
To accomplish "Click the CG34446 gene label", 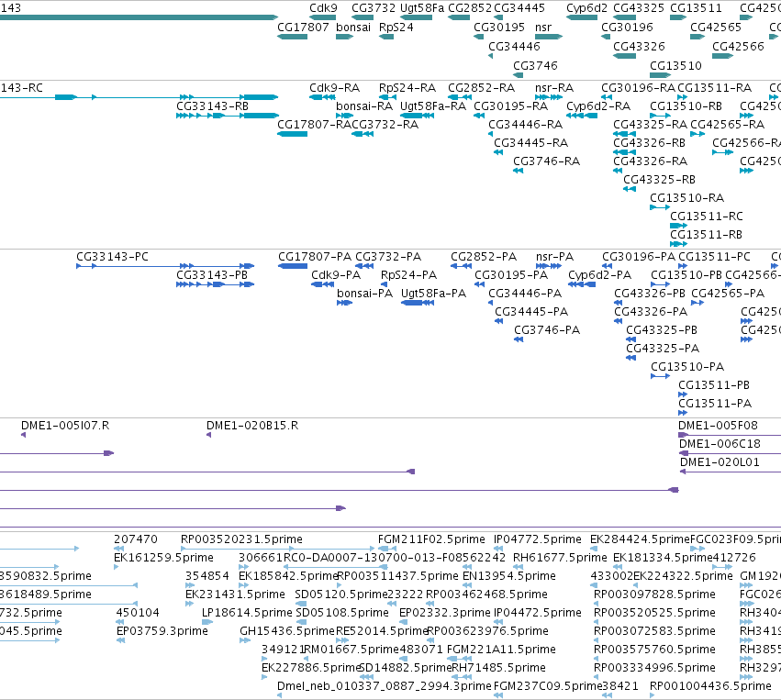I will [514, 46].
